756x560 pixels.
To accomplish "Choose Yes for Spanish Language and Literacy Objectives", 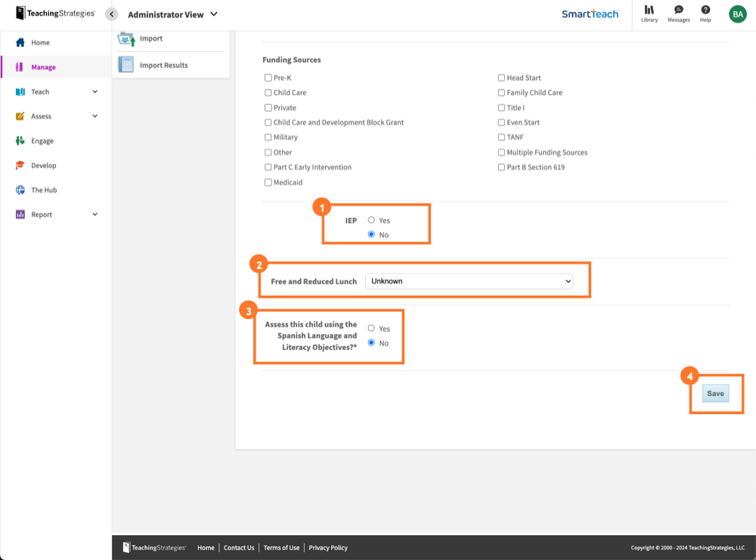I will coord(370,328).
